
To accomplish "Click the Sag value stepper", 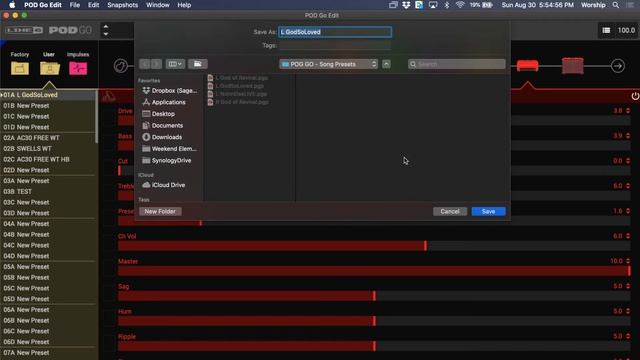I will coord(628,286).
